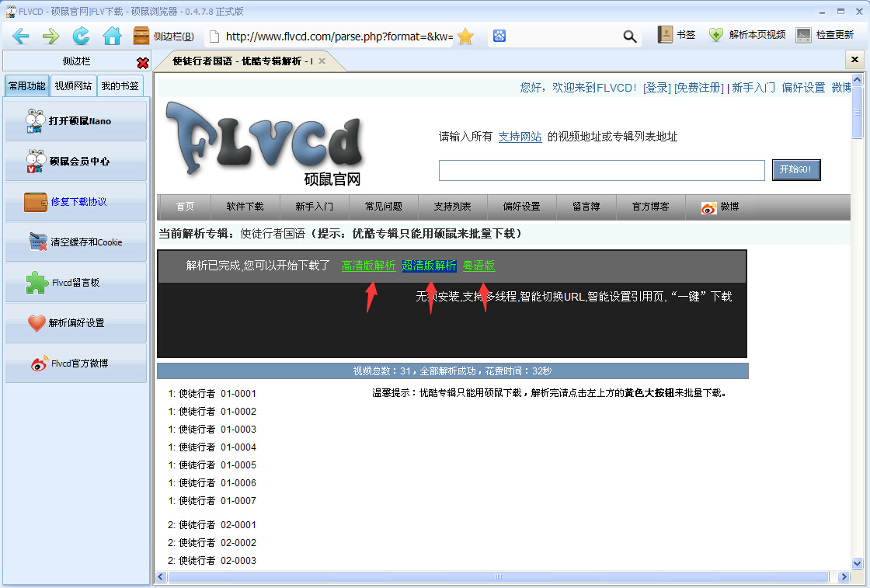Click 解析本页视频 toolbar button
Screen dimensions: 870x588
(747, 35)
